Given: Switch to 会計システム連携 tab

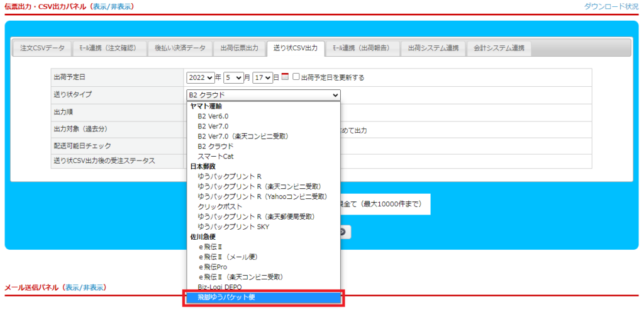Looking at the screenshot, I should coord(499,48).
